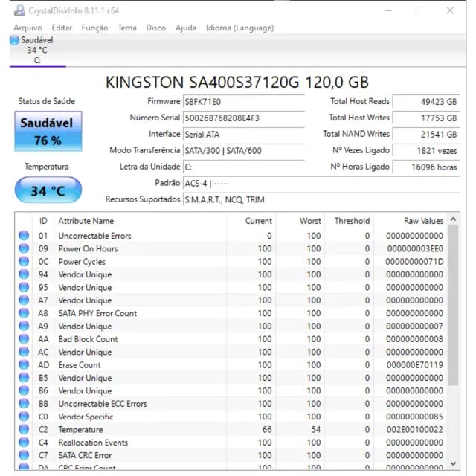Click status orb for C4 Reallocation Events
Image resolution: width=476 pixels, height=476 pixels.
point(24,443)
